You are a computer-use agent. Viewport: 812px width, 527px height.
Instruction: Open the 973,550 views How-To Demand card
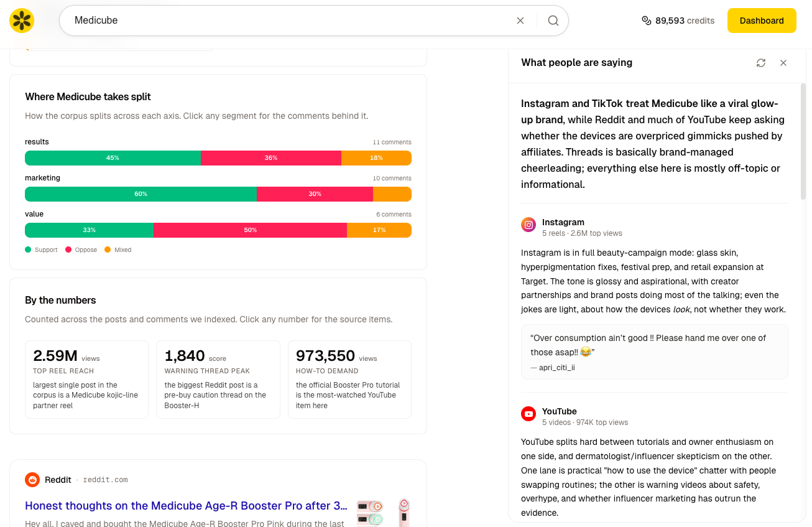(x=350, y=380)
